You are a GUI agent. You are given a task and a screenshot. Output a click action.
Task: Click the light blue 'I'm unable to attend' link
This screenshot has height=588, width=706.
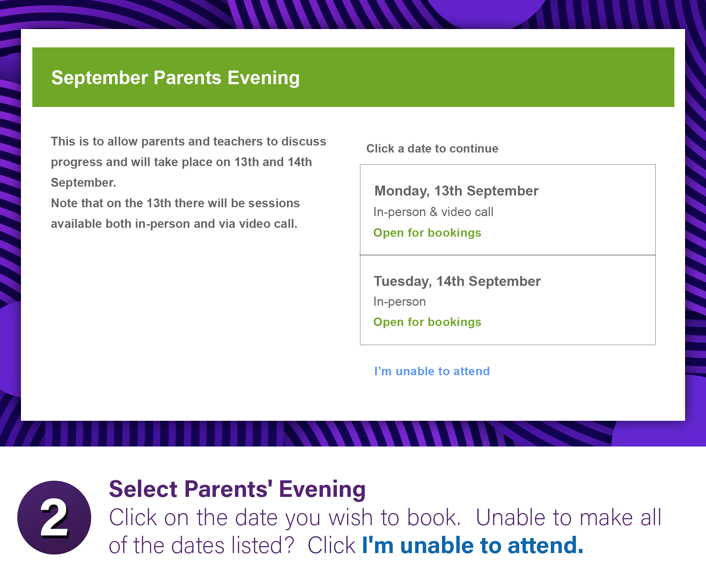[x=432, y=371]
